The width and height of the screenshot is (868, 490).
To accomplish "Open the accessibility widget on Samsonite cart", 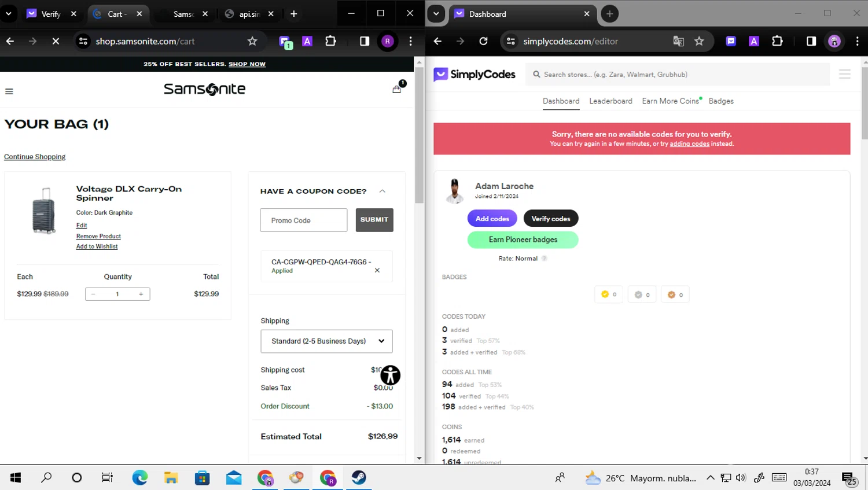I will click(x=391, y=375).
